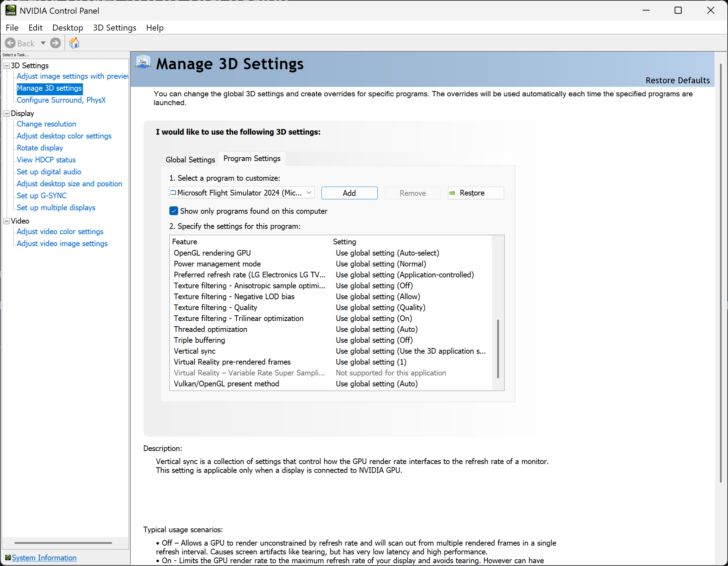Select the Vertical sync feature row
This screenshot has width=728, height=566.
click(x=331, y=351)
